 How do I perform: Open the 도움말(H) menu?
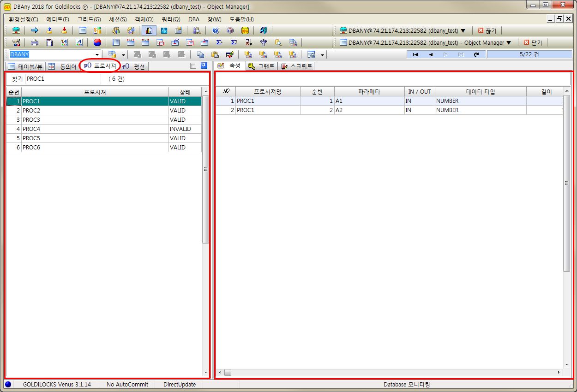point(241,19)
